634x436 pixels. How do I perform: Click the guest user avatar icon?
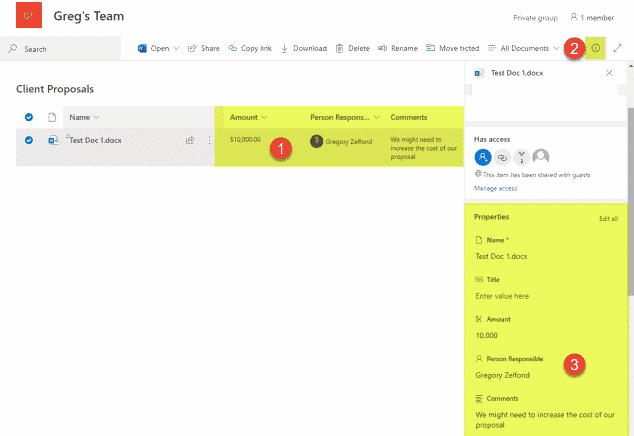(x=541, y=157)
